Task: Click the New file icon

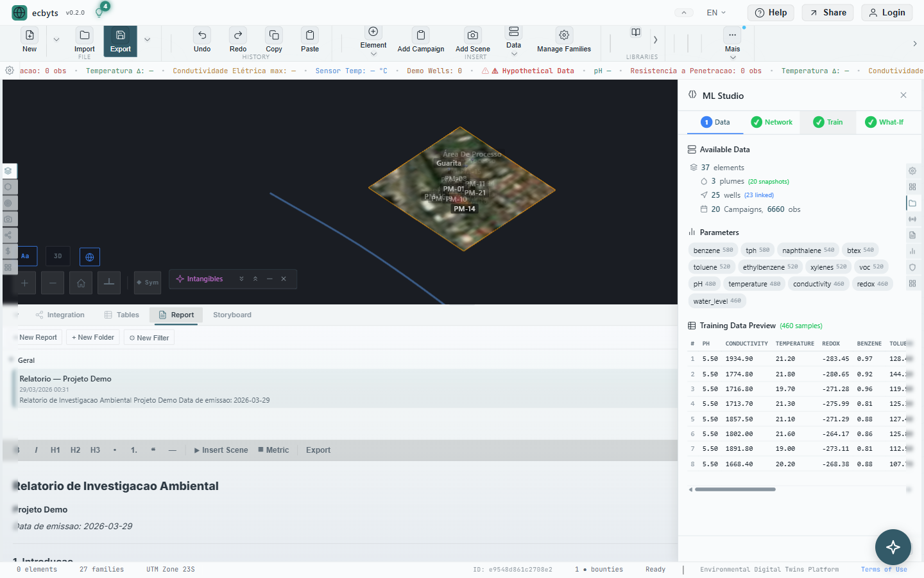Action: [x=30, y=35]
